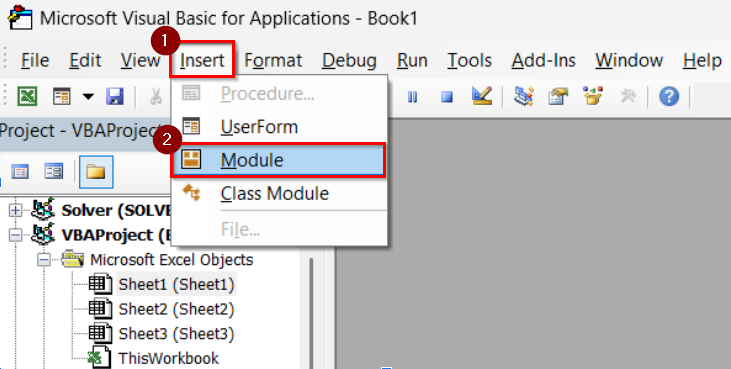This screenshot has width=731, height=369.
Task: Click the Cut scissors icon
Action: point(156,96)
